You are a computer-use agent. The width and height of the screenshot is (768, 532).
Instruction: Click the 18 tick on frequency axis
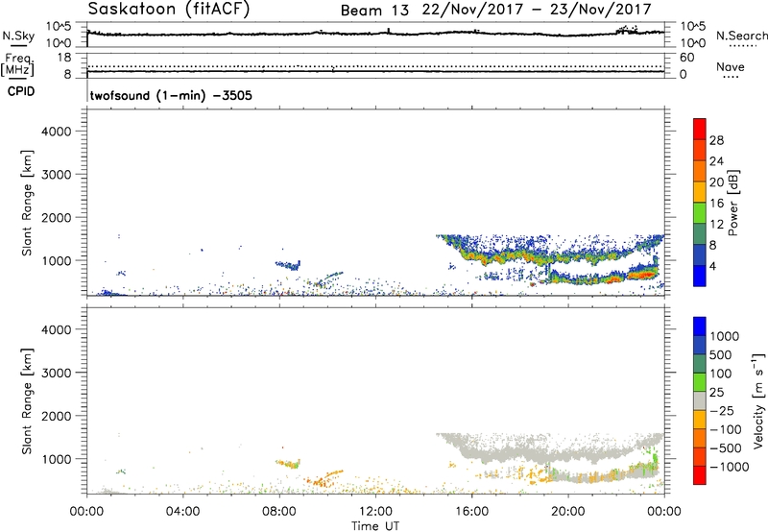point(64,58)
